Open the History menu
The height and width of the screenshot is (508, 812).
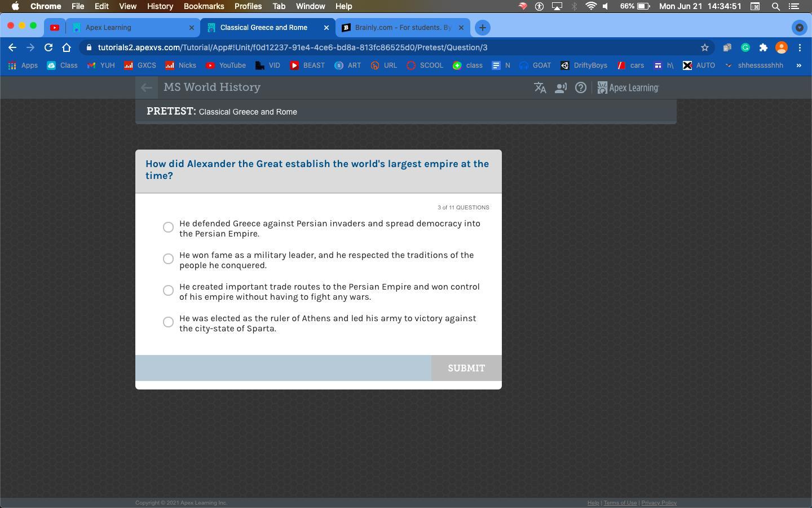(160, 6)
